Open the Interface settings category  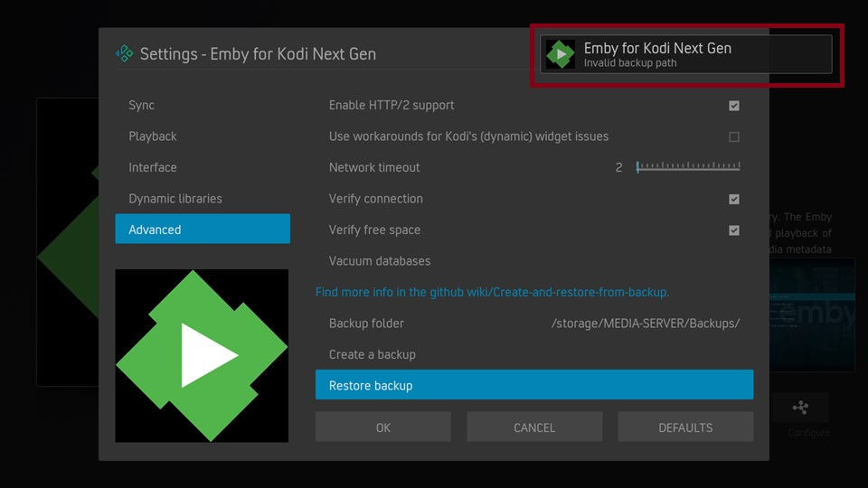pos(153,168)
